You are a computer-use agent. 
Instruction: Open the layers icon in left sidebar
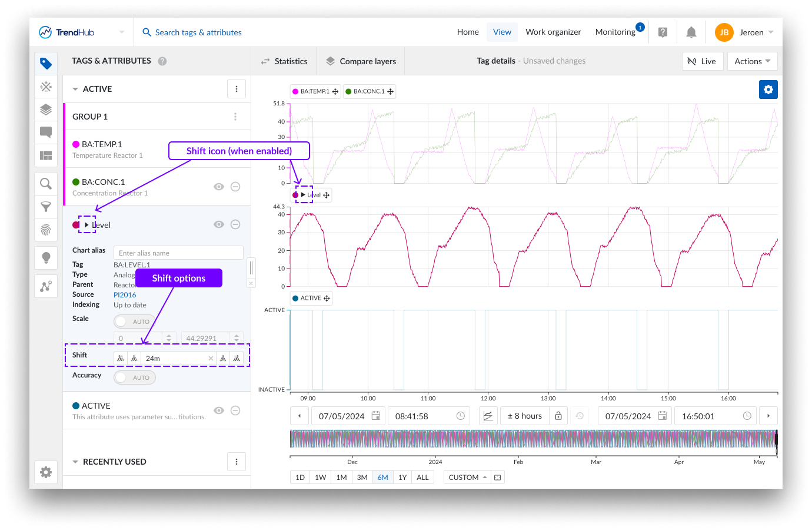tap(46, 110)
